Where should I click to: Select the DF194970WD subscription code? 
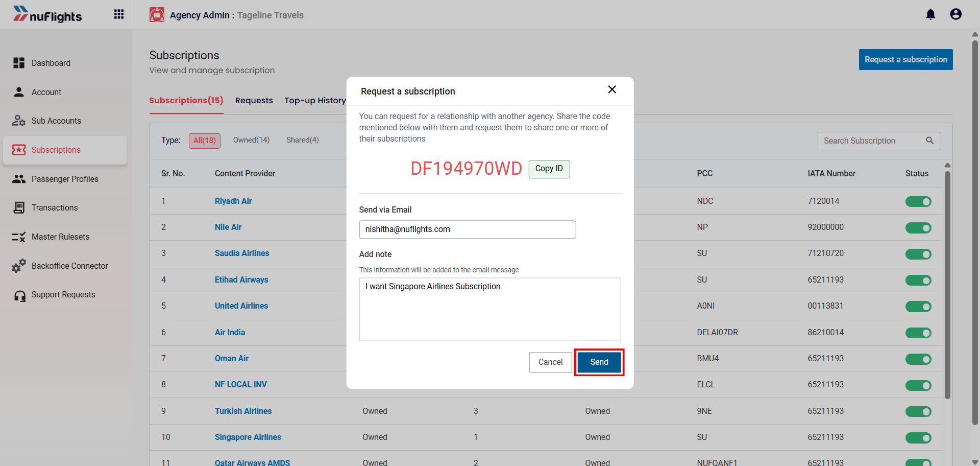[x=467, y=169]
